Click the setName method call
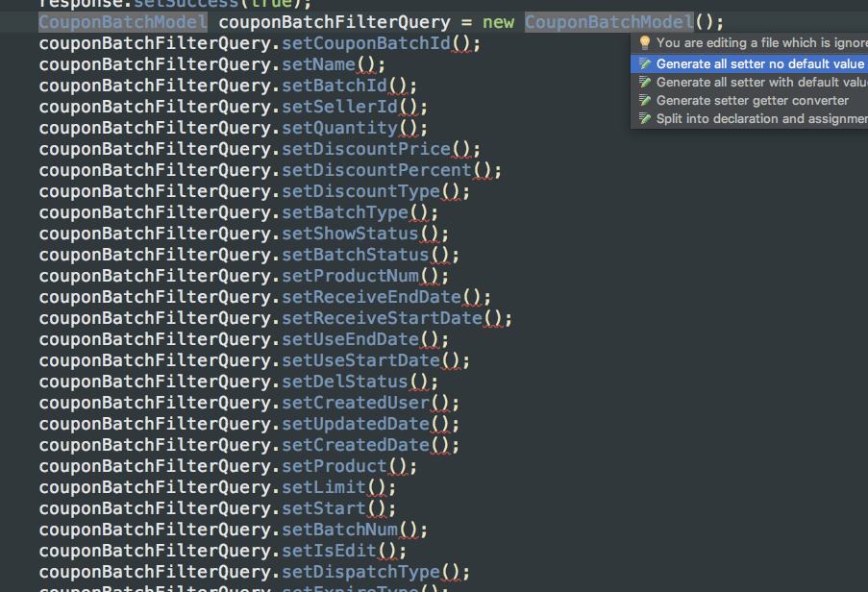This screenshot has height=592, width=868. (322, 63)
